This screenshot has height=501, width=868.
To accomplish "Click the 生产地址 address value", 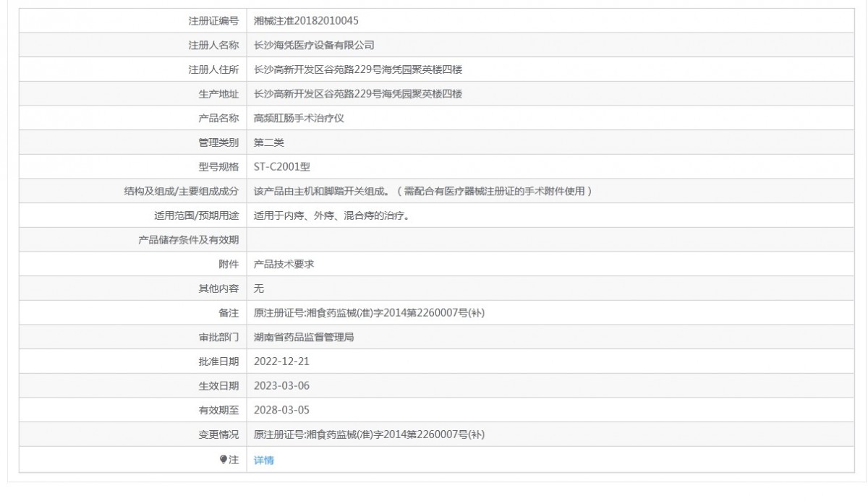I will (x=358, y=94).
